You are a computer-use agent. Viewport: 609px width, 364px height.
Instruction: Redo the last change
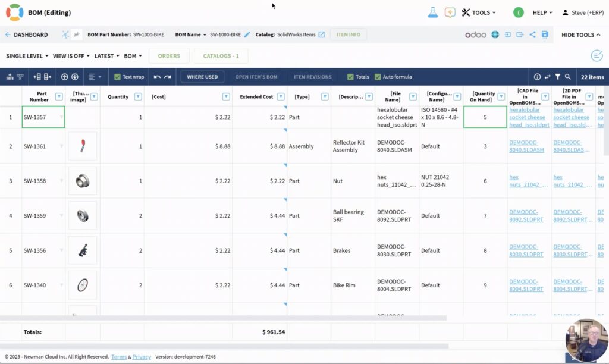(167, 77)
